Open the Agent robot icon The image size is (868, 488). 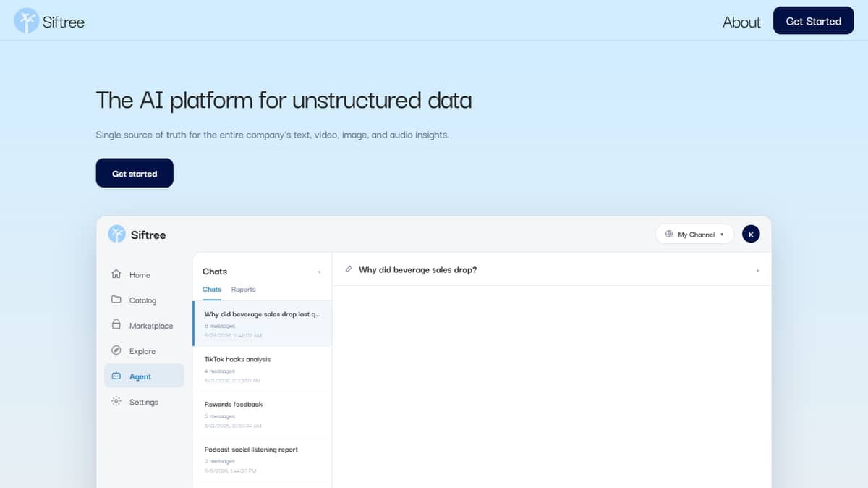click(x=116, y=376)
